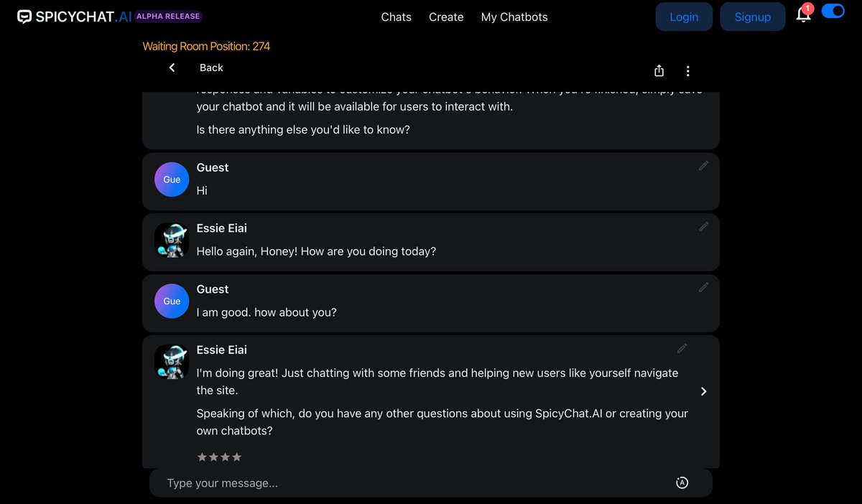Click the Login button

(x=684, y=17)
